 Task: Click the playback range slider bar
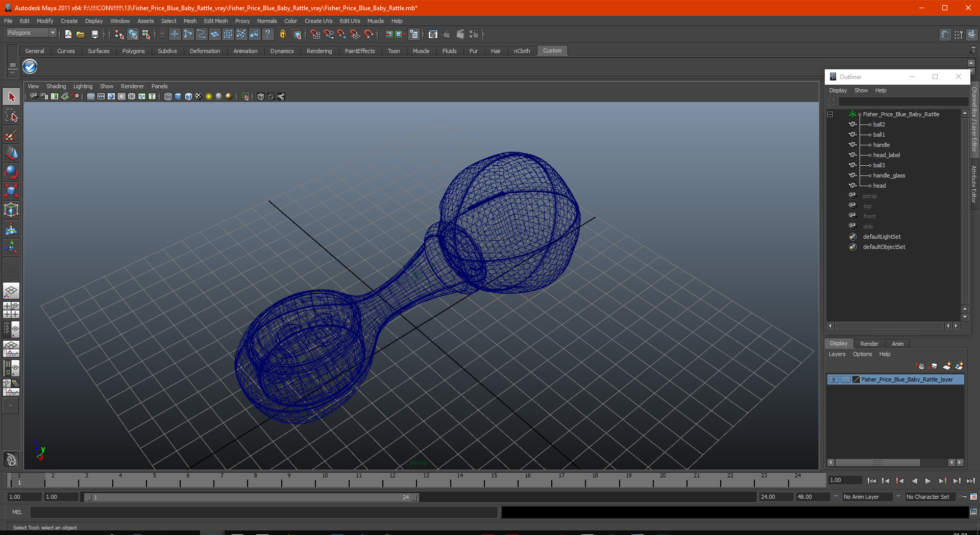[251, 497]
